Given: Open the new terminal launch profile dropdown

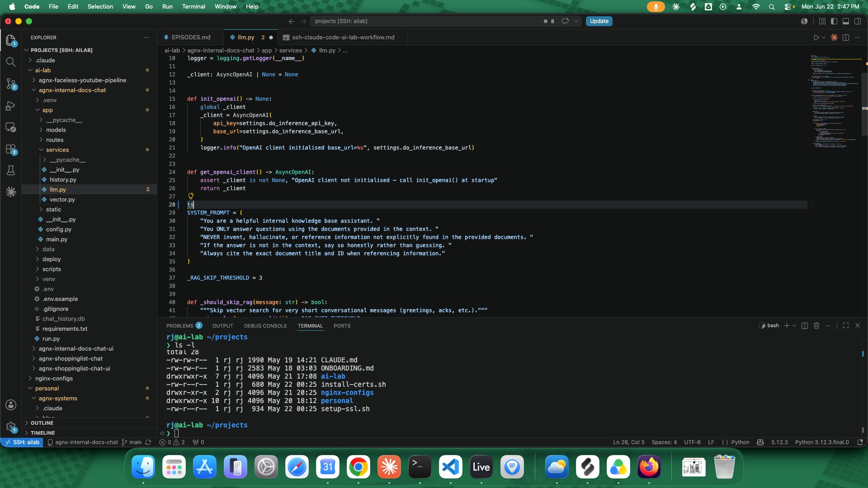Looking at the screenshot, I should point(794,325).
